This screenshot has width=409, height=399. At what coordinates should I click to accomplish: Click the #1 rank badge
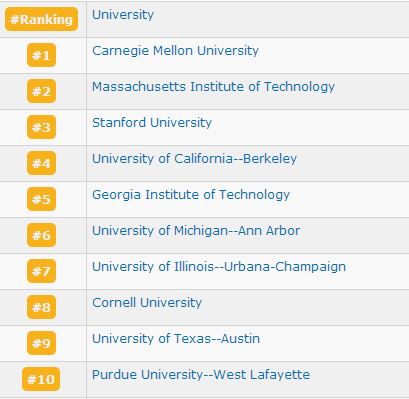(x=41, y=55)
